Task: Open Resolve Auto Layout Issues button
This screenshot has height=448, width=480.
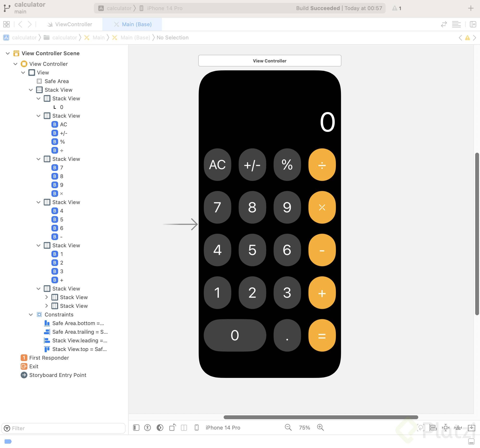Action: coord(458,428)
